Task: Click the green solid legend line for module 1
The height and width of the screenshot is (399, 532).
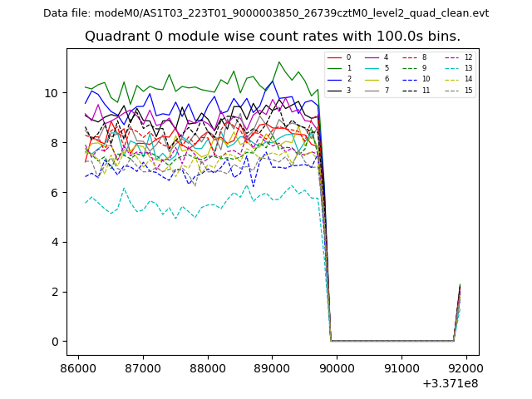Action: pyautogui.click(x=334, y=68)
